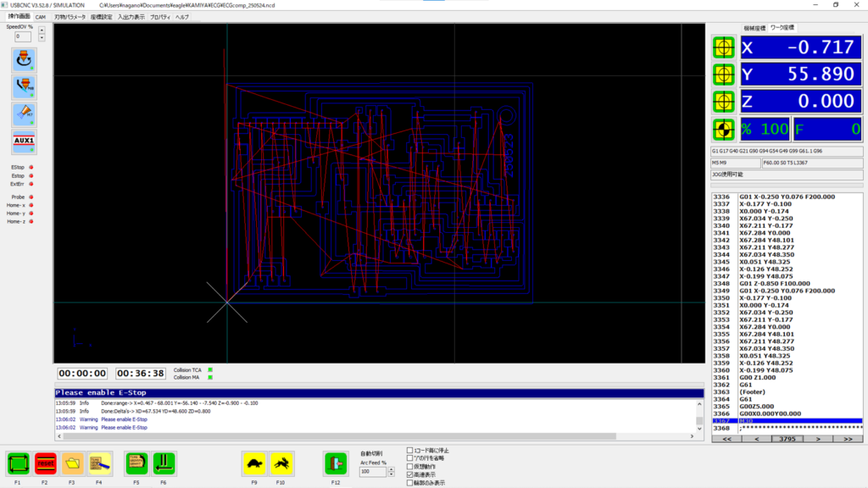Switch to the 機械座標 tab
The width and height of the screenshot is (868, 488).
pyautogui.click(x=754, y=28)
